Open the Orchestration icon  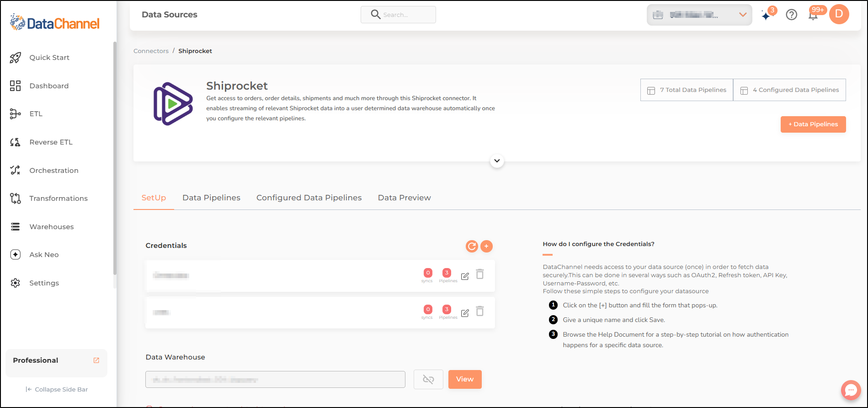point(16,170)
